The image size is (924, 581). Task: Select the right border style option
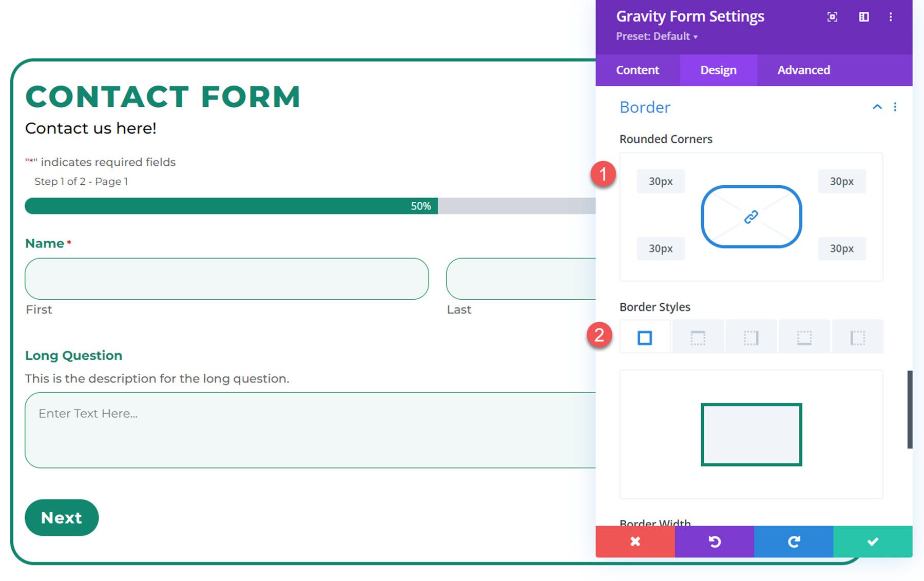pos(751,338)
